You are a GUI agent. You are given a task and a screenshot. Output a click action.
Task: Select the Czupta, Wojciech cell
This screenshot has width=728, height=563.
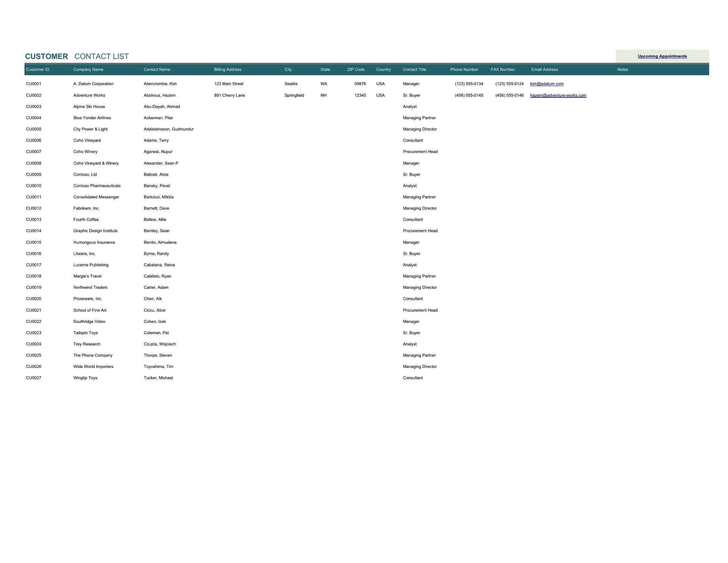tap(160, 344)
